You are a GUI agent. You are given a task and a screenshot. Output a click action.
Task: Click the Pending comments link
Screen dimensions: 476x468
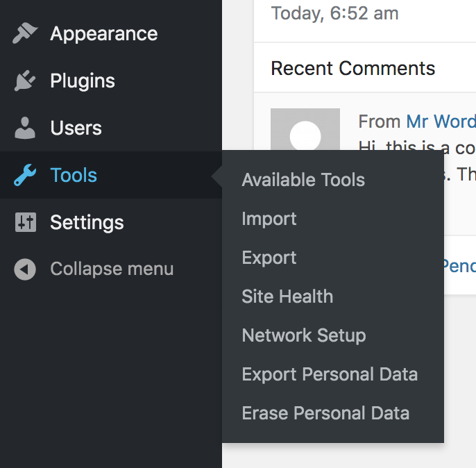click(x=459, y=266)
